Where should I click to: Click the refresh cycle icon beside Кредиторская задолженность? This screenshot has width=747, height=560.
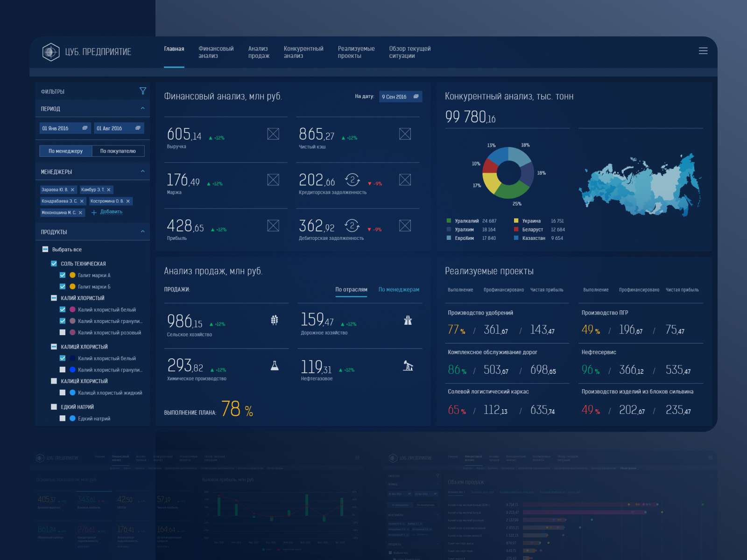point(352,180)
